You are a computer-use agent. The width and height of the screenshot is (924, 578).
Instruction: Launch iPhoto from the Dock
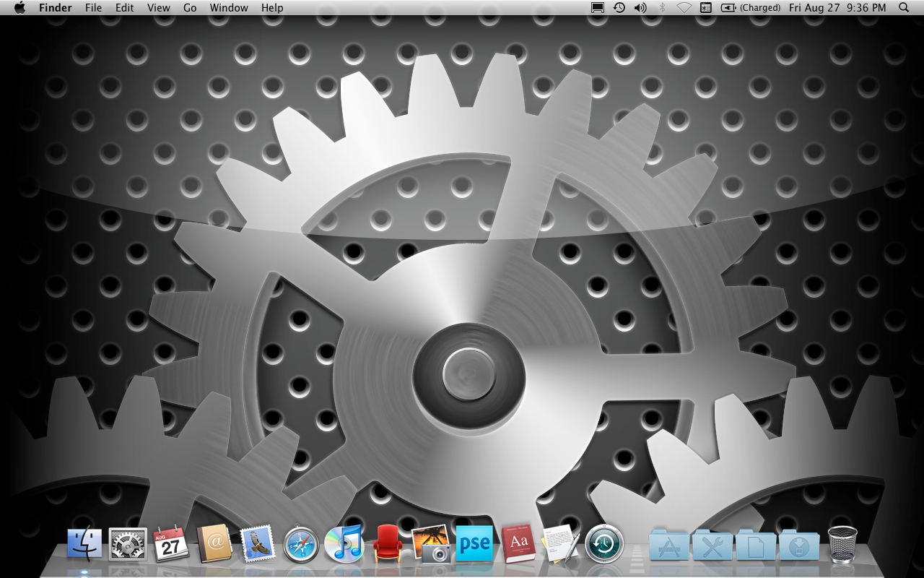(x=431, y=544)
